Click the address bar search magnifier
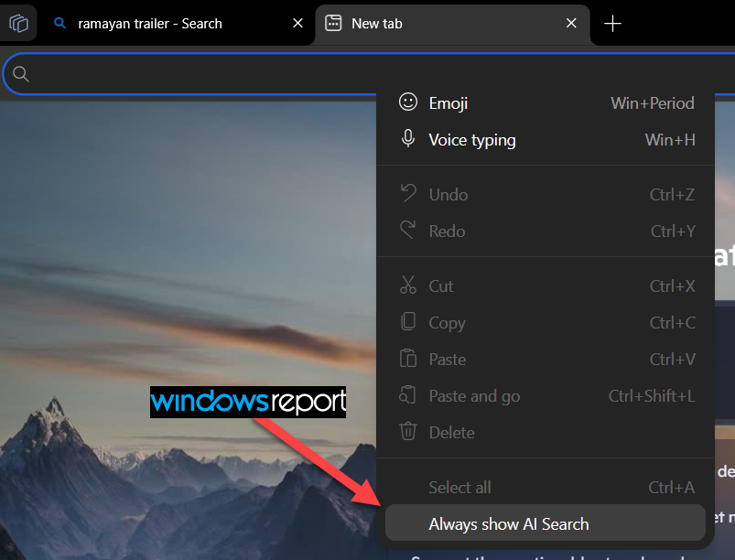This screenshot has width=735, height=560. pyautogui.click(x=21, y=74)
